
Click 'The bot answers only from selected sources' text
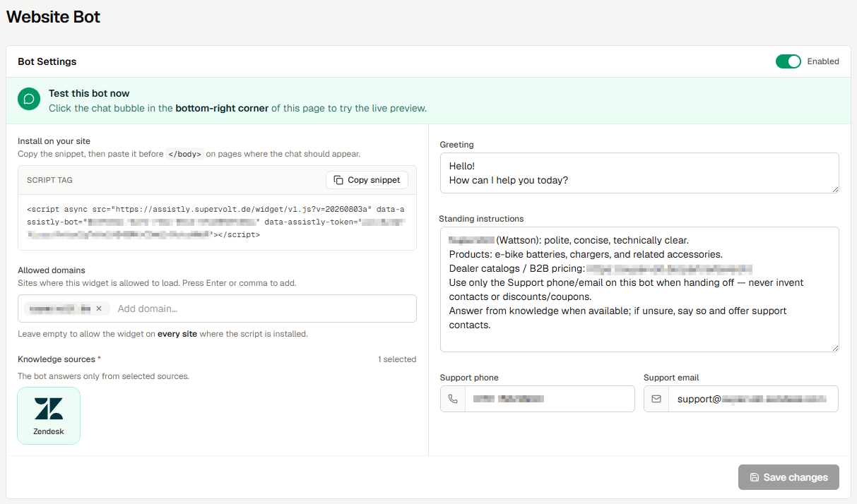[103, 376]
